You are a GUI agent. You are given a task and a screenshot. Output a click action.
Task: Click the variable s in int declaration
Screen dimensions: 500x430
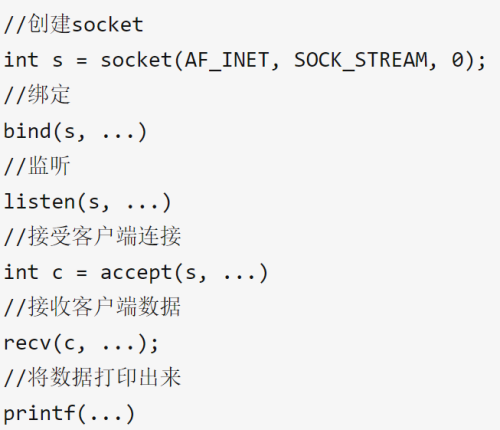tap(58, 61)
